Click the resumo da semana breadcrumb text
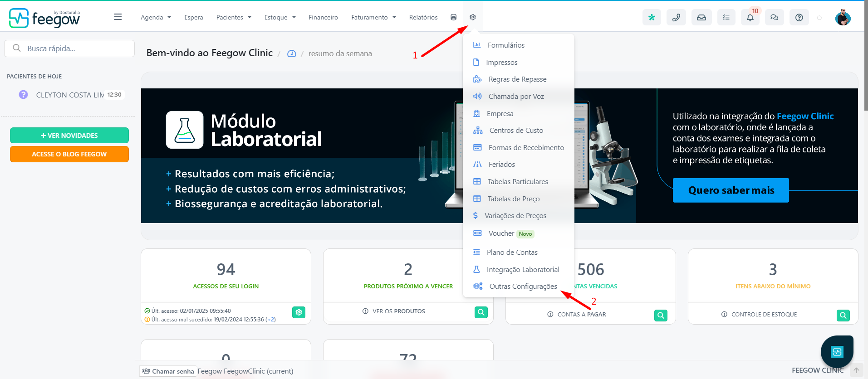The height and width of the screenshot is (379, 868). pyautogui.click(x=340, y=53)
